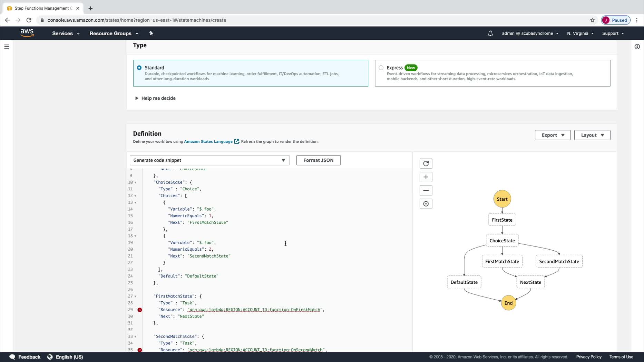644x362 pixels.
Task: Expand the Help me decide section
Action: (155, 98)
